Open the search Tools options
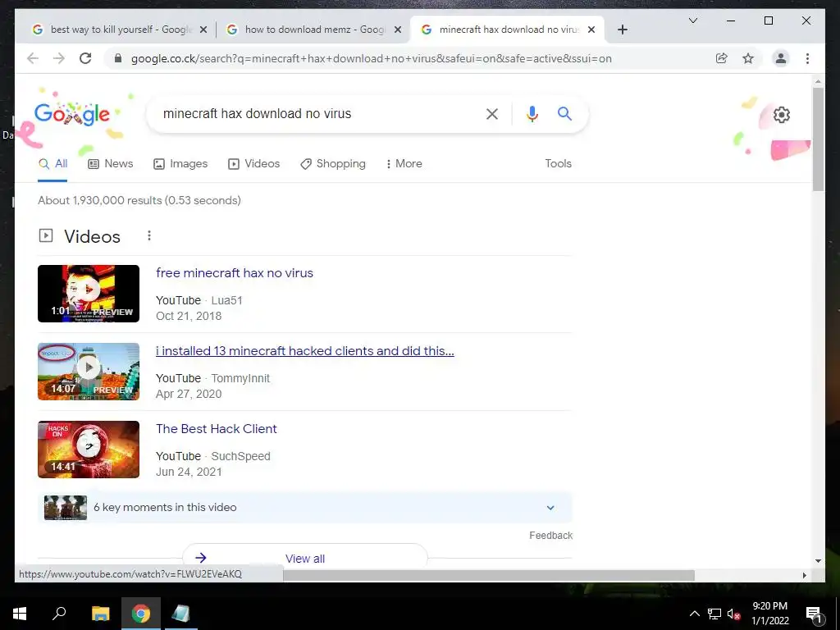 click(x=558, y=164)
